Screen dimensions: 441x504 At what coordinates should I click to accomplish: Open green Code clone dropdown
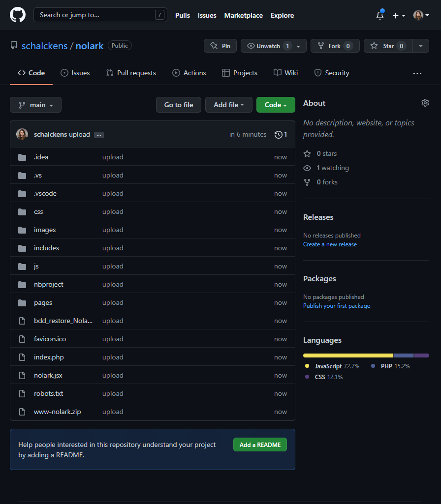pos(276,105)
